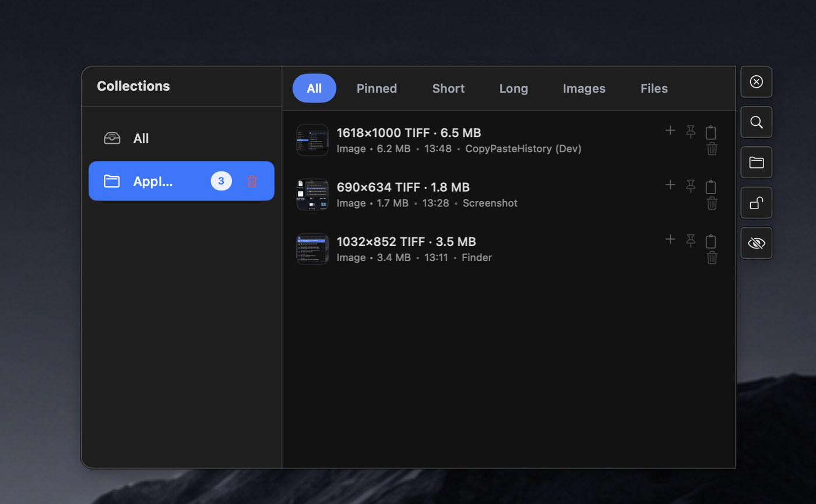The height and width of the screenshot is (504, 816).
Task: Select the All collection in sidebar
Action: [181, 139]
